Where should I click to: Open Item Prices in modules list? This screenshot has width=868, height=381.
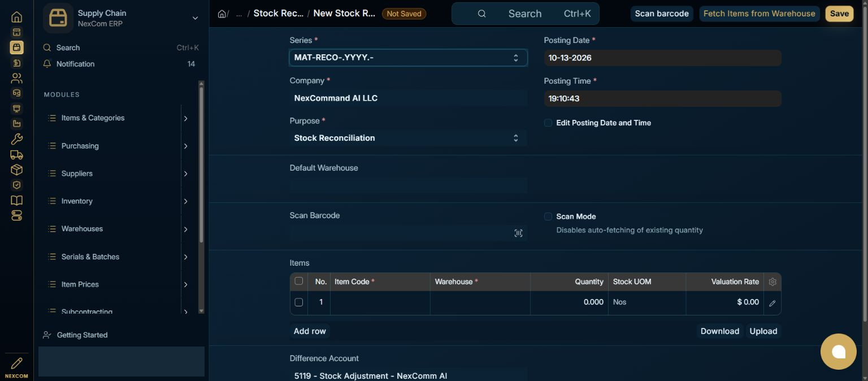[x=80, y=284]
